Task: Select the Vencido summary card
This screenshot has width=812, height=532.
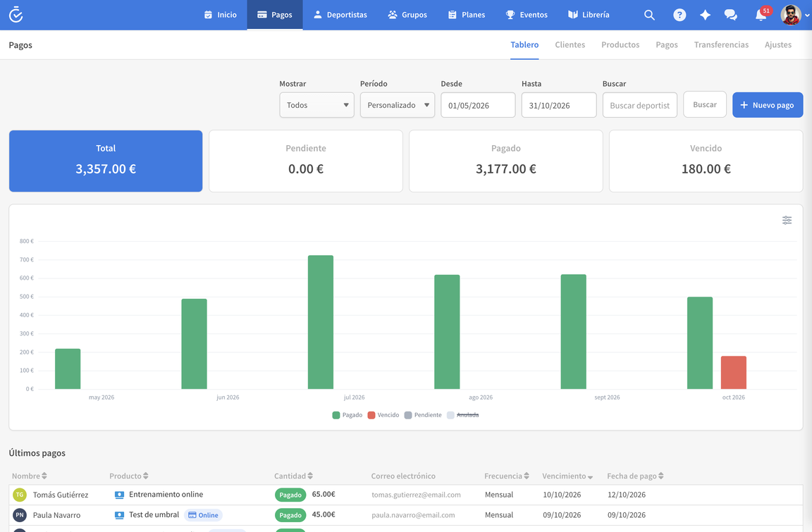Action: click(706, 161)
